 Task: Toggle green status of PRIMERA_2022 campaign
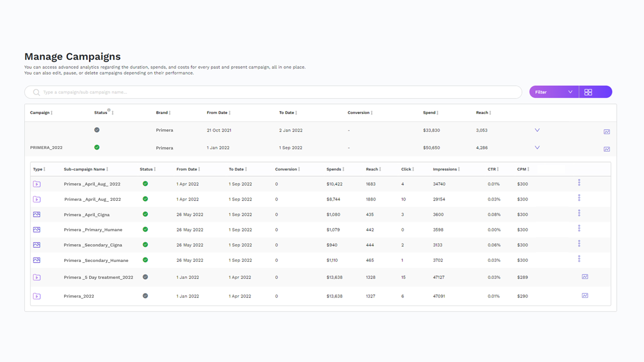97,147
